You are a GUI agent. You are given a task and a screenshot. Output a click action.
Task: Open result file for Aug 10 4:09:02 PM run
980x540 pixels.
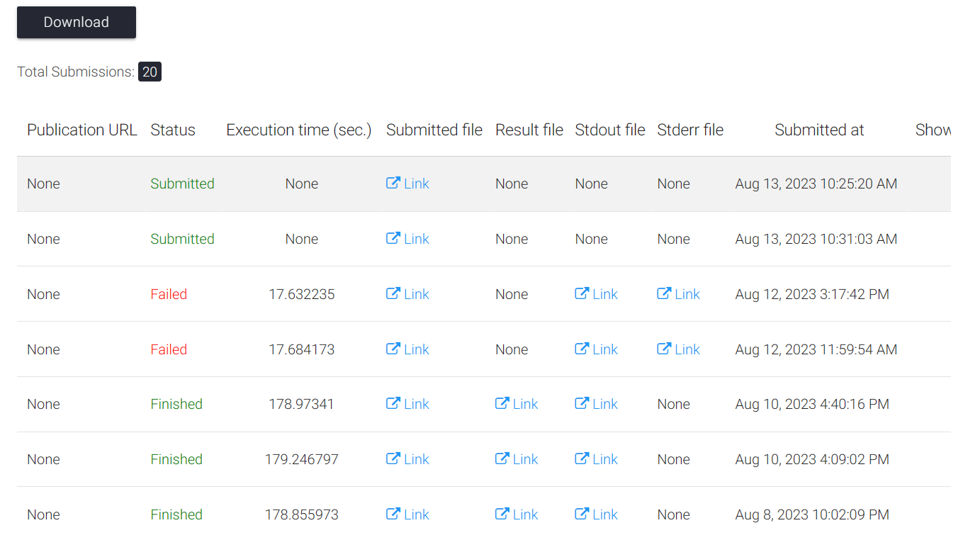click(x=517, y=459)
